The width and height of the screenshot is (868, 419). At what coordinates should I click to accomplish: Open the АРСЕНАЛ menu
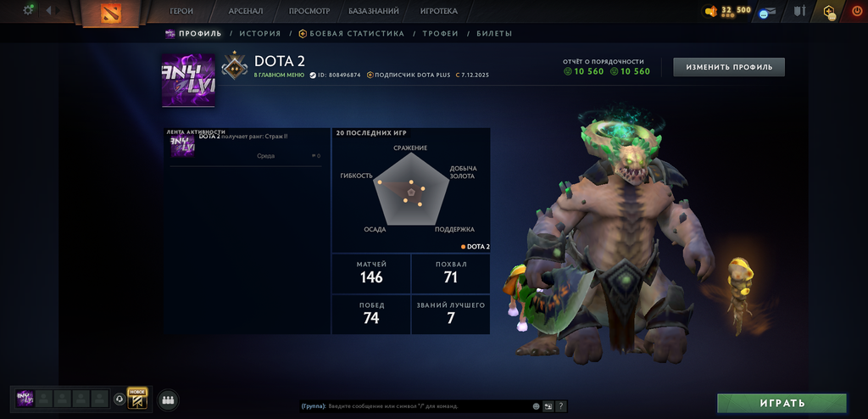point(246,11)
